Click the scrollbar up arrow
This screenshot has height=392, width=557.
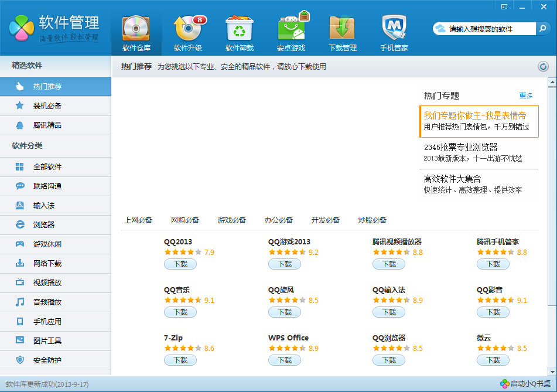coord(552,83)
